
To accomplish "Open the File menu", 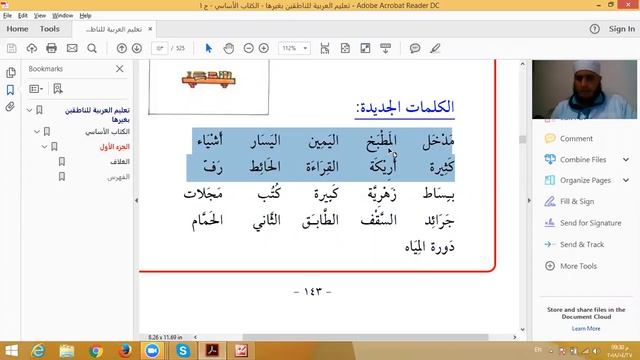I will coord(7,16).
